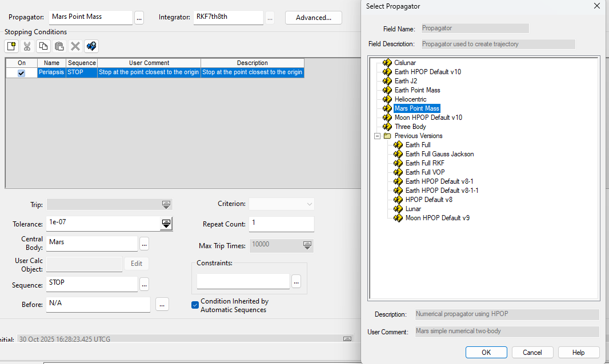Click the STOP sequence cell in the table
Image resolution: width=609 pixels, height=364 pixels.
(82, 72)
